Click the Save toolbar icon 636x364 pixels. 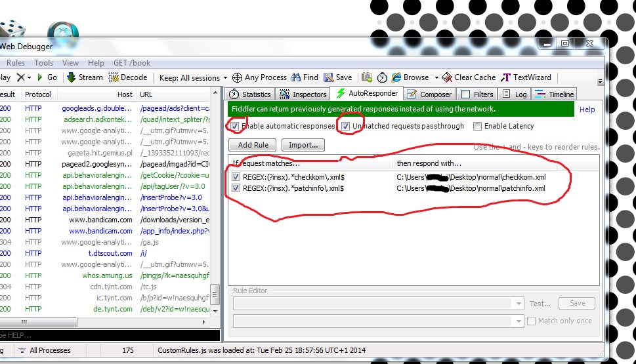point(329,77)
